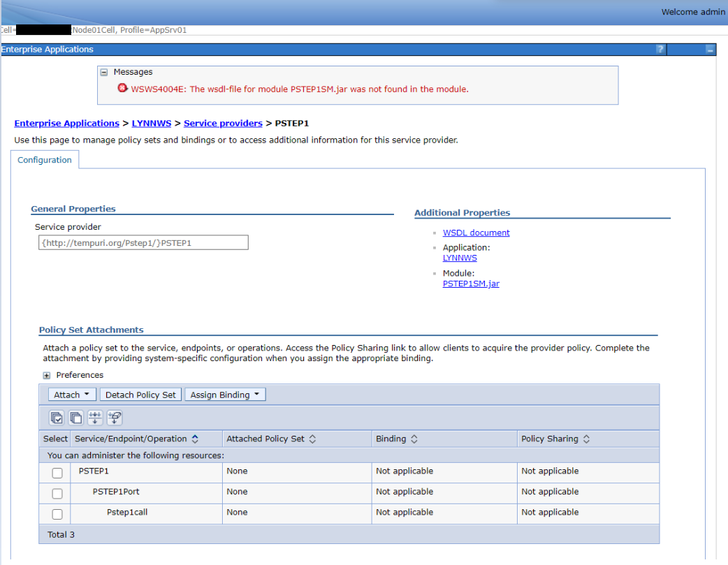The height and width of the screenshot is (565, 728).
Task: Check the PSTEP1 service checkbox
Action: click(57, 474)
